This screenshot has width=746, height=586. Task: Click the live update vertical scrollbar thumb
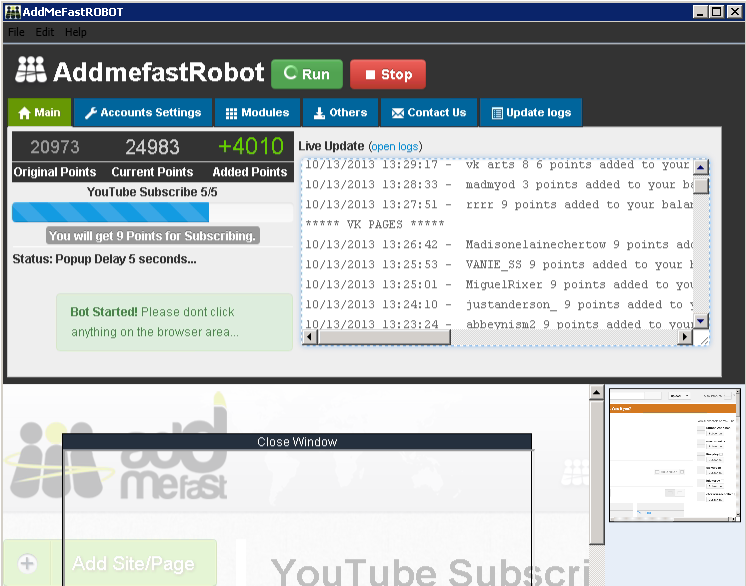tap(700, 186)
